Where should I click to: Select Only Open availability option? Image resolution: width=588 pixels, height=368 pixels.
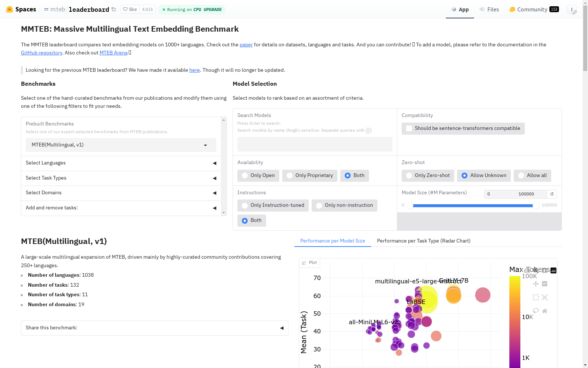tap(258, 176)
